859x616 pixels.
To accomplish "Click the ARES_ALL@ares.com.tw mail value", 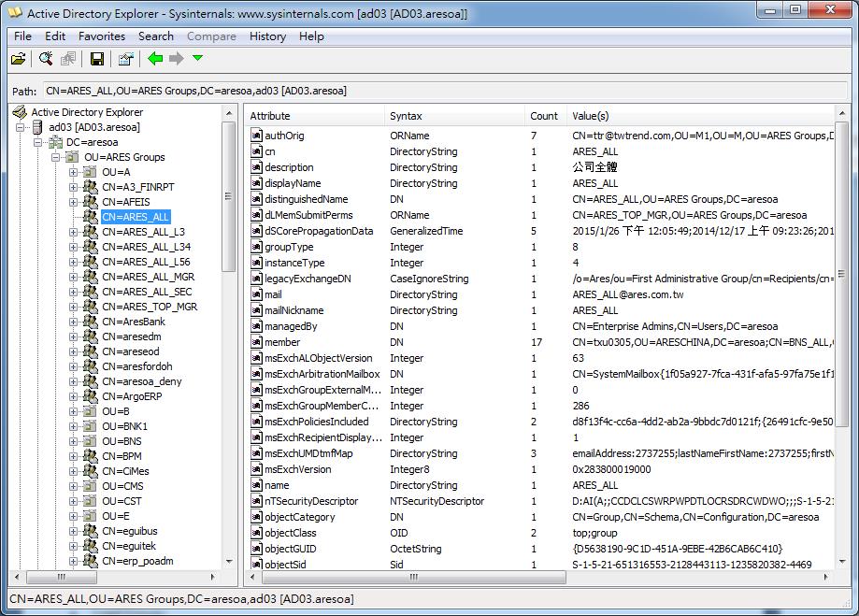I will 628,294.
